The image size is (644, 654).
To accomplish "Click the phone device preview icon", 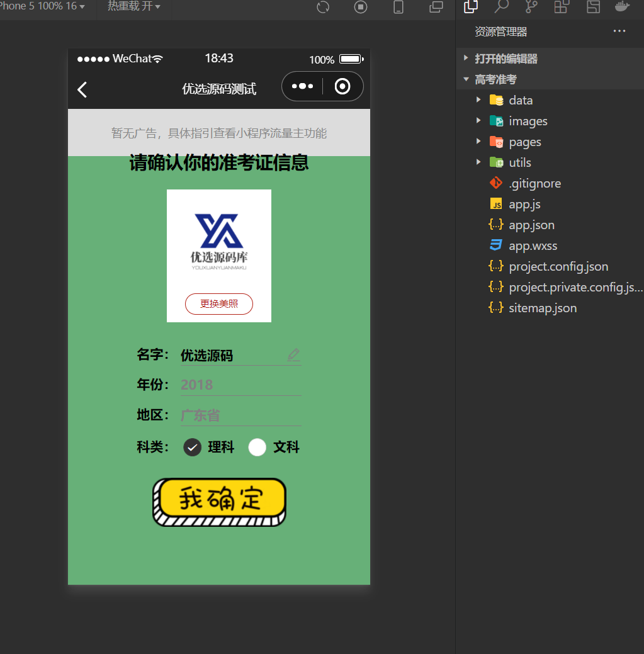I will (398, 7).
